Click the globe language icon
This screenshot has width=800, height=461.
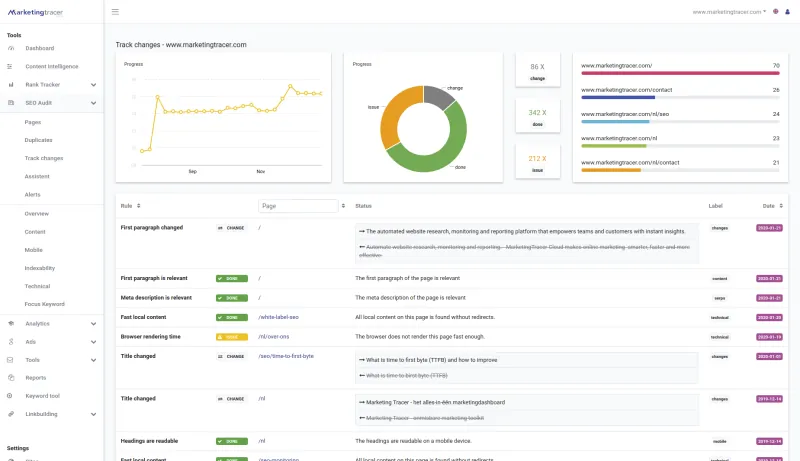pos(776,11)
